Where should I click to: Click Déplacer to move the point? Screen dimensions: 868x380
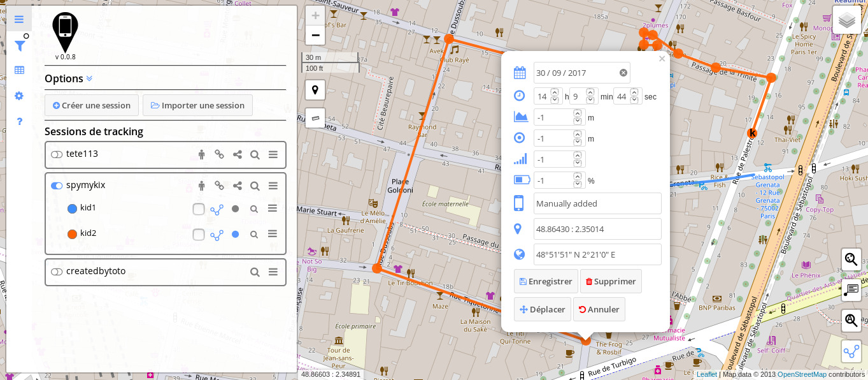click(543, 309)
